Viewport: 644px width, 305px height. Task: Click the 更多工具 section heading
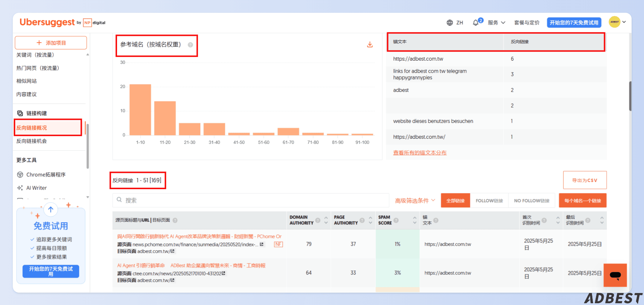pyautogui.click(x=27, y=160)
